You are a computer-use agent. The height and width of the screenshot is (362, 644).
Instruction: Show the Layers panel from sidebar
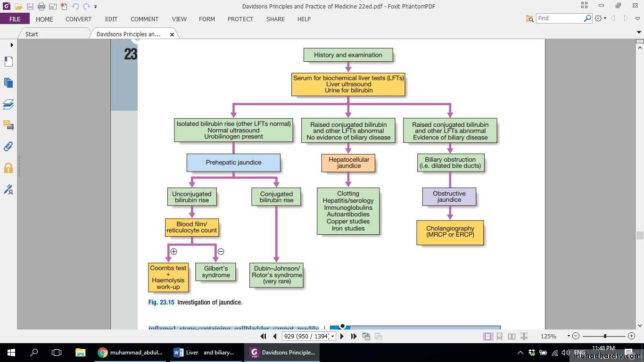pos(8,104)
